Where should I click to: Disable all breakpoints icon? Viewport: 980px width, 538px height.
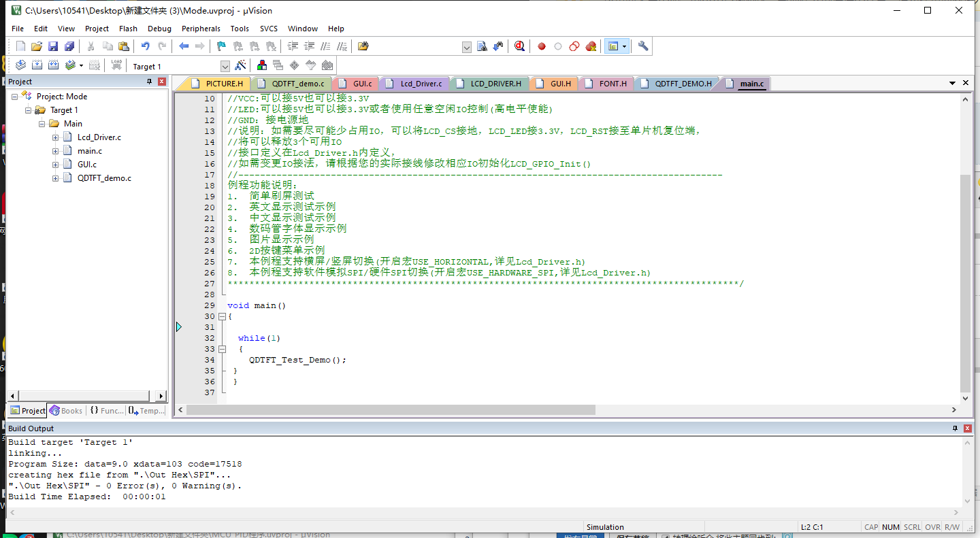574,46
